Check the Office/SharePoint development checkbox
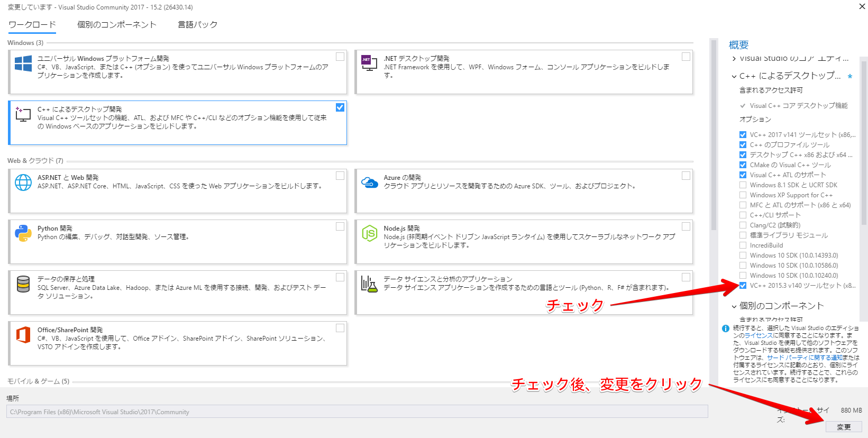Viewport: 868px width, 438px height. tap(340, 328)
